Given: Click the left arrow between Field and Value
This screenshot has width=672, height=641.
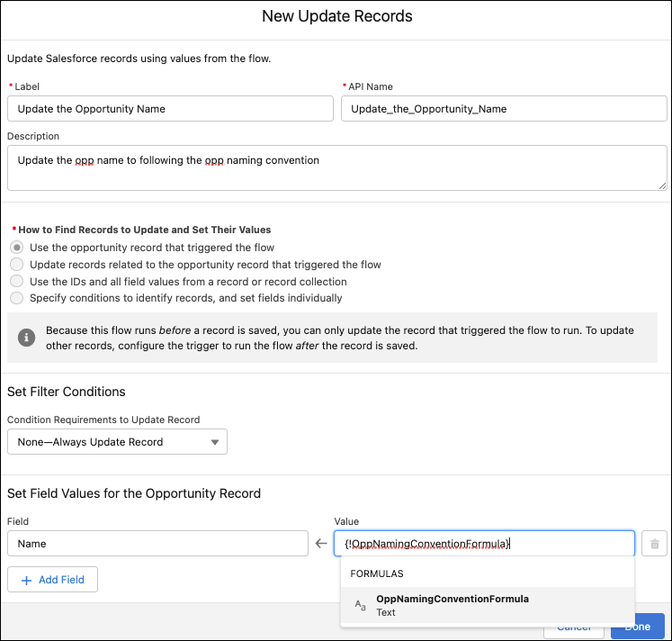Looking at the screenshot, I should tap(321, 544).
